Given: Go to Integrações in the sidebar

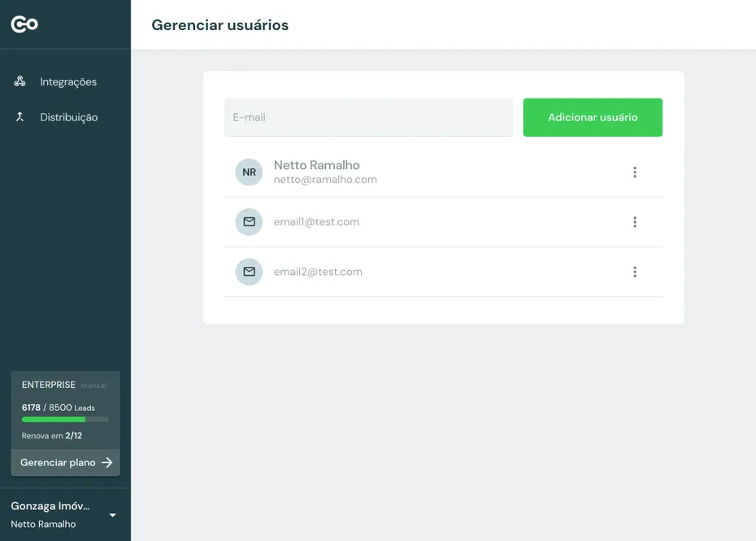Looking at the screenshot, I should pyautogui.click(x=68, y=81).
